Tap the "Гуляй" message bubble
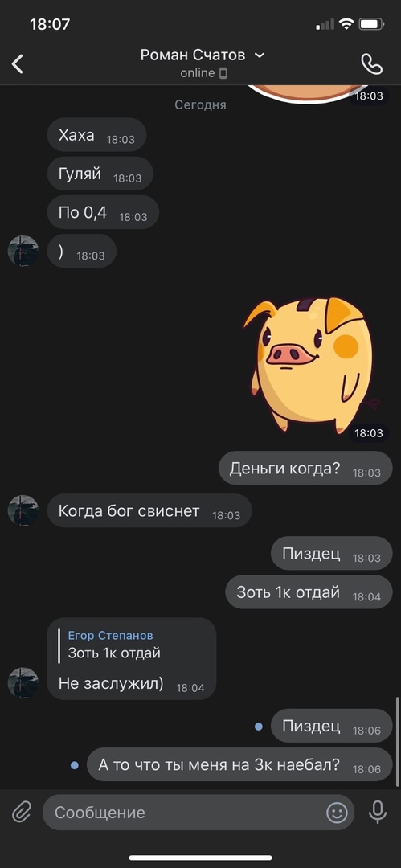401x868 pixels. pyautogui.click(x=100, y=174)
